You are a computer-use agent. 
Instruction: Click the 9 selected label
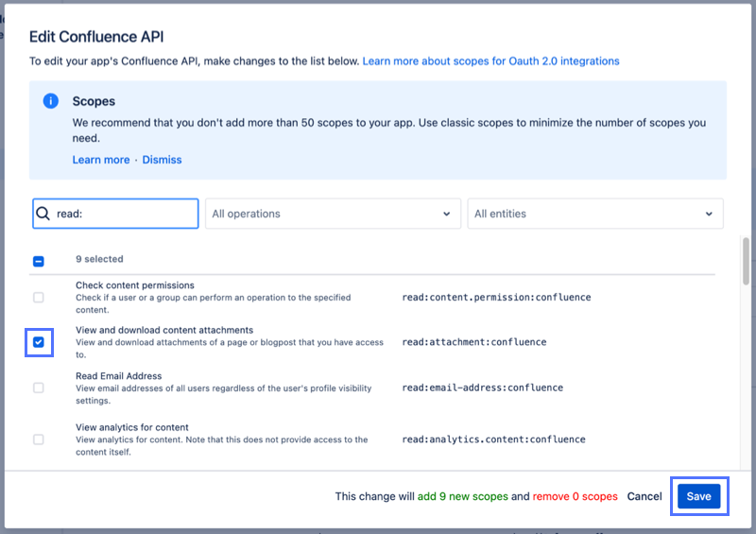99,259
